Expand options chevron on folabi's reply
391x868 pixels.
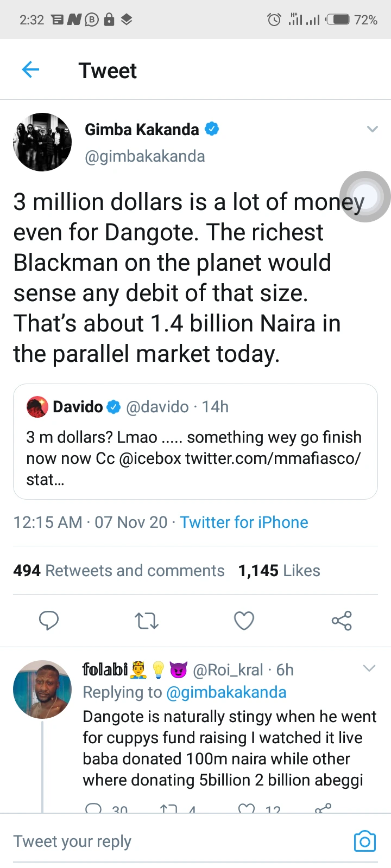(x=369, y=668)
